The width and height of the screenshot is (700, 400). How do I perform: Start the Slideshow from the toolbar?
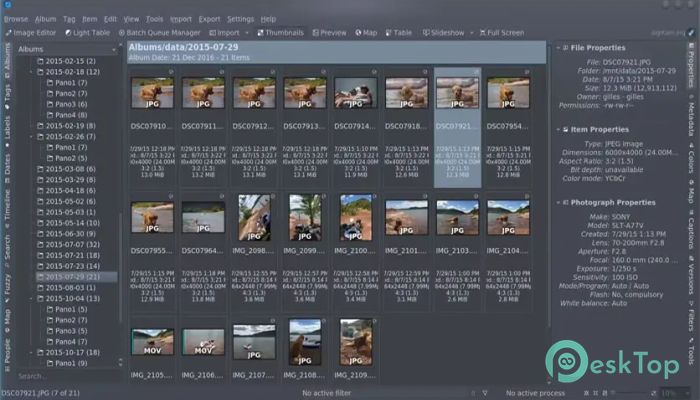tap(444, 33)
